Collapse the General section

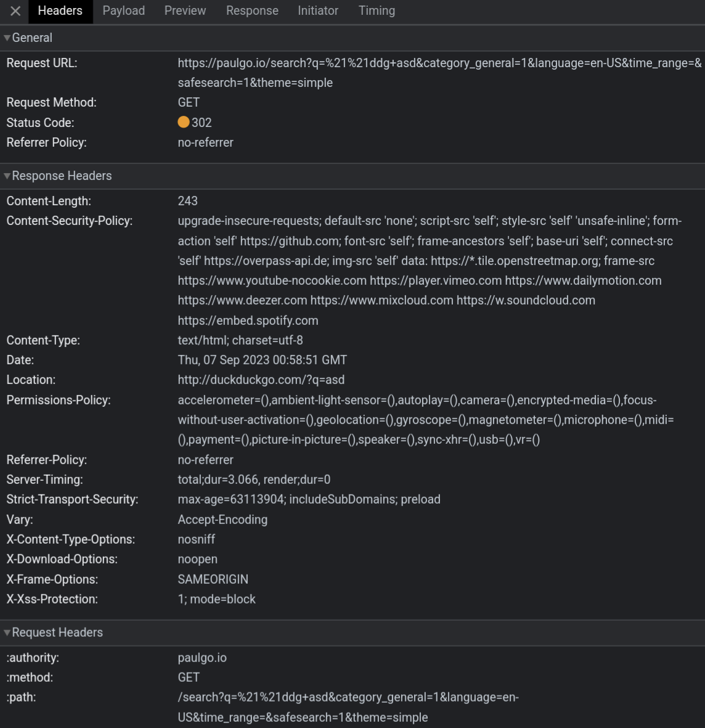6,38
